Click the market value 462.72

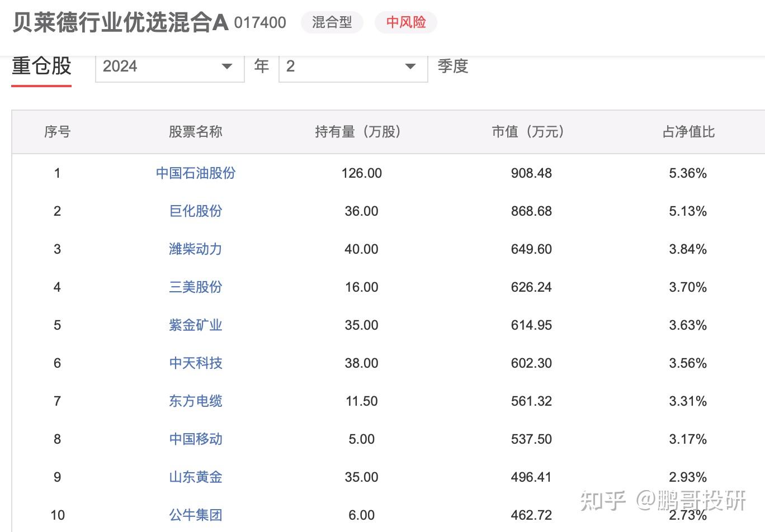[531, 515]
